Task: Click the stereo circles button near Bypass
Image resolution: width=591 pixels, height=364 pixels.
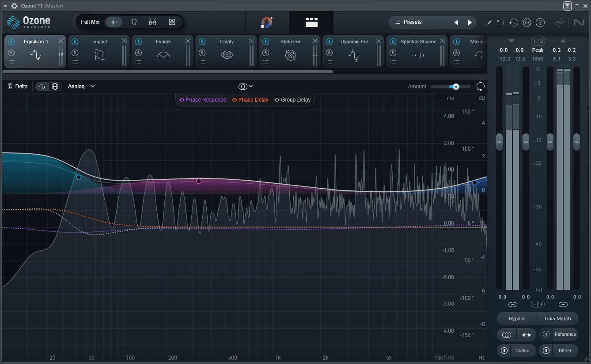Action: 507,335
